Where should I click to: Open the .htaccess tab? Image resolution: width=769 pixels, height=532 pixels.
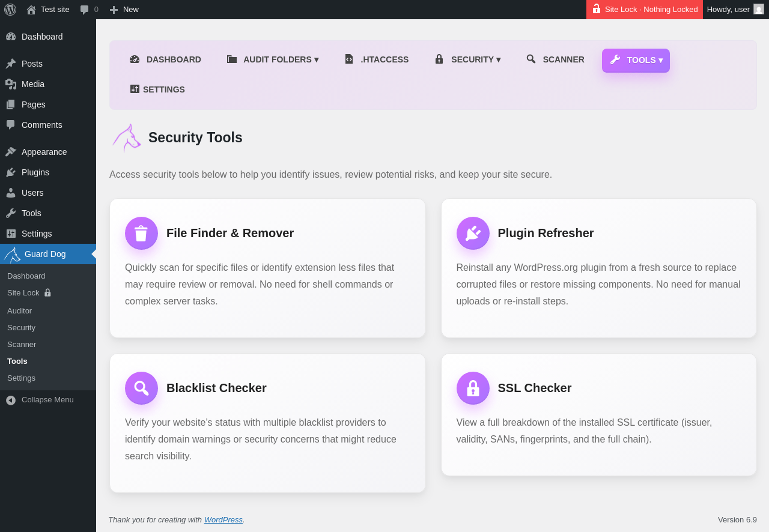click(x=377, y=59)
